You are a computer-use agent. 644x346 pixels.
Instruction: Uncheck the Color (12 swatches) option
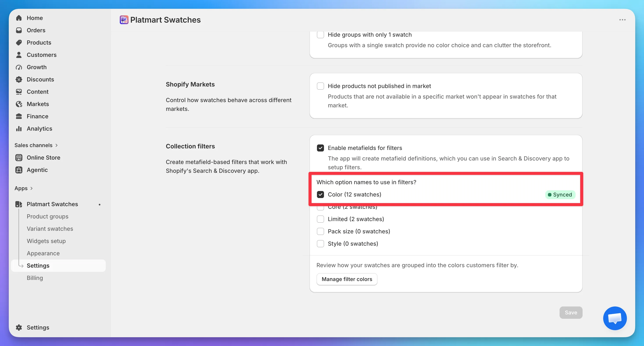320,194
